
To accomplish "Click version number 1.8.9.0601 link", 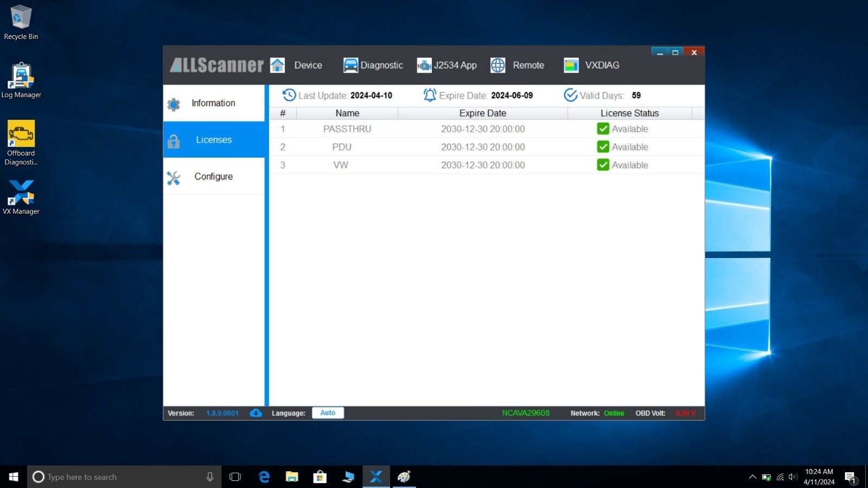I will pyautogui.click(x=222, y=413).
